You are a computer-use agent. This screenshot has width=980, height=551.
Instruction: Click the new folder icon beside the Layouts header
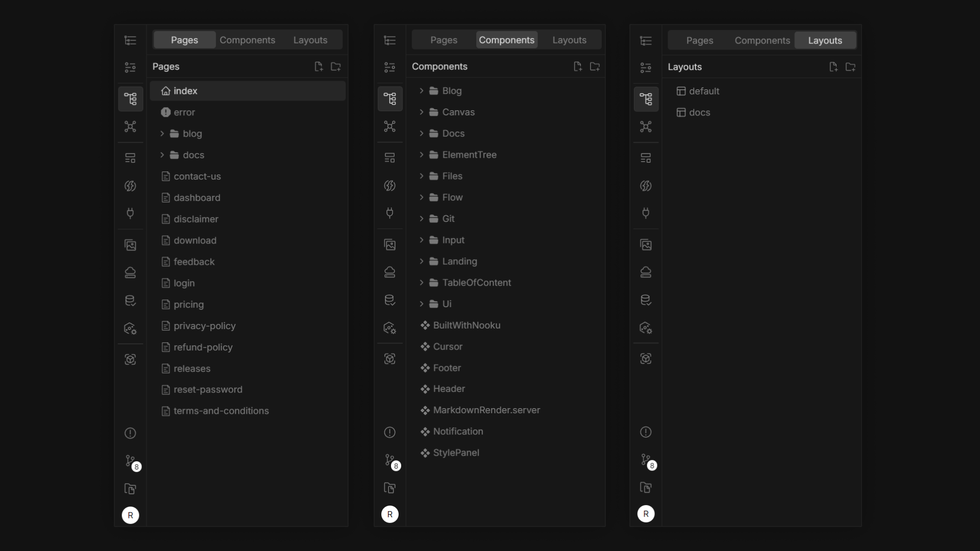851,67
